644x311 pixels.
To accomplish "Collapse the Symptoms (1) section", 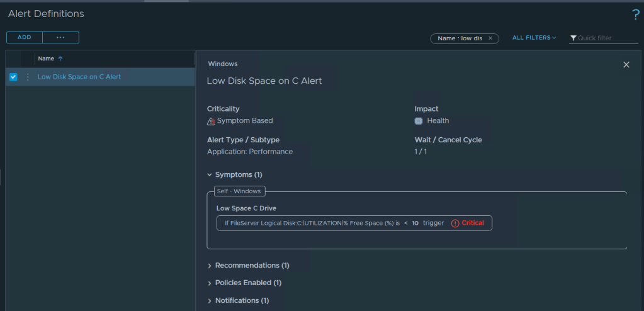I will (210, 174).
